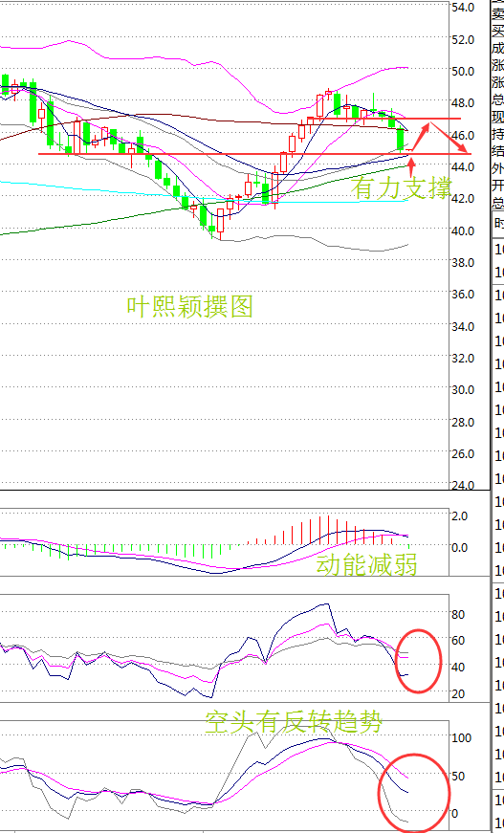The width and height of the screenshot is (504, 833).
Task: Click the 50 level on bottom indicator axis
Action: 458,777
